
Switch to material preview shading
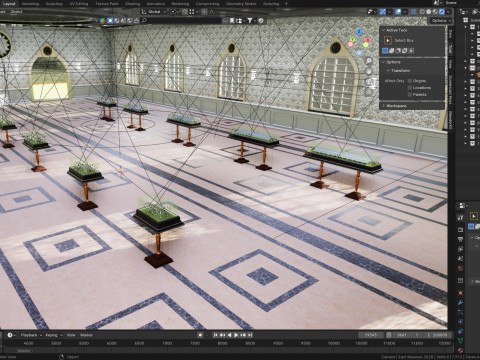pos(435,12)
